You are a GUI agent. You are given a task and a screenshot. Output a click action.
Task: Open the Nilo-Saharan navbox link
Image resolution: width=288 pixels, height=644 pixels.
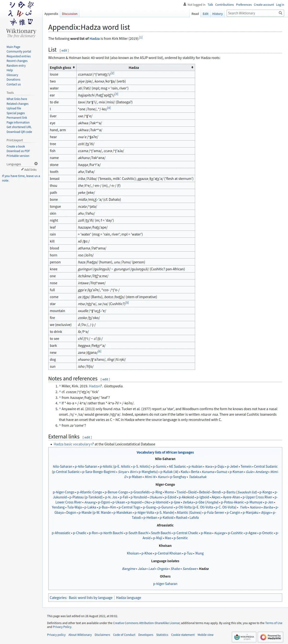(62, 467)
